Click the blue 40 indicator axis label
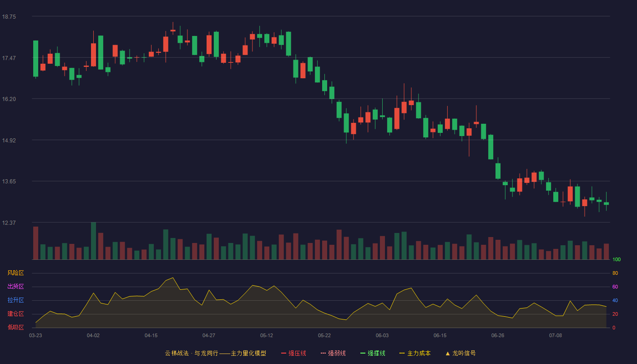 click(615, 301)
